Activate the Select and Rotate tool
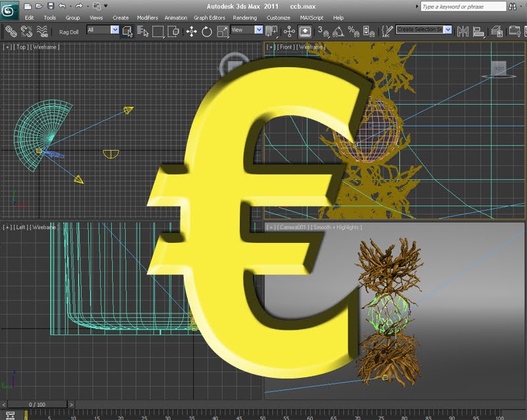The height and width of the screenshot is (420, 527). click(207, 32)
